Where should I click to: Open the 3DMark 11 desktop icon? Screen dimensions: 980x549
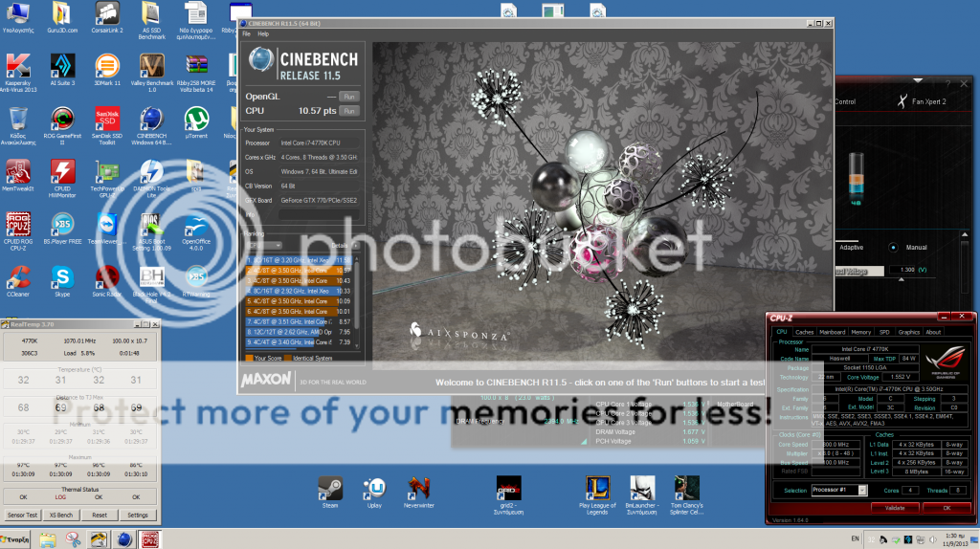click(x=107, y=66)
